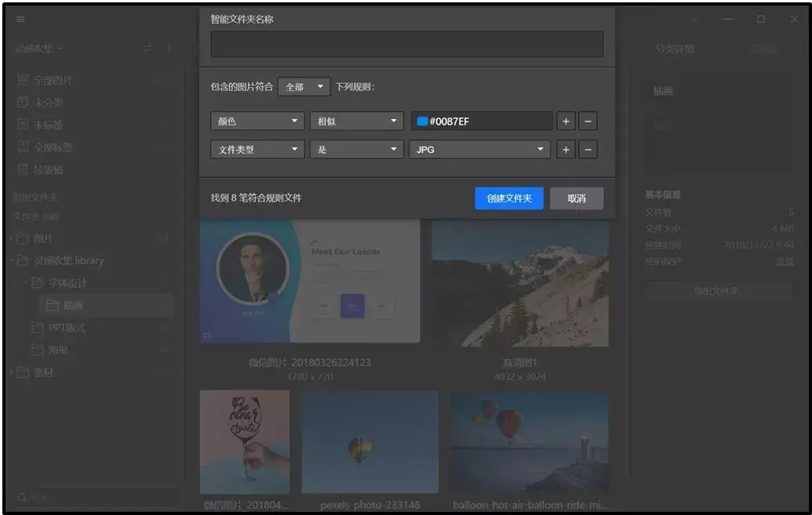Select the pexels-photo-233146 balloon thumbnail
The width and height of the screenshot is (812, 515).
[x=370, y=441]
